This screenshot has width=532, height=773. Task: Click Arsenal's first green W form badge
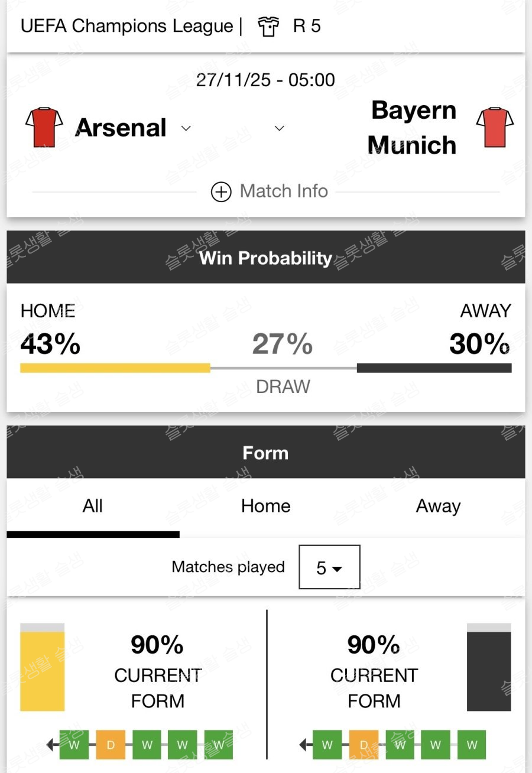74,745
